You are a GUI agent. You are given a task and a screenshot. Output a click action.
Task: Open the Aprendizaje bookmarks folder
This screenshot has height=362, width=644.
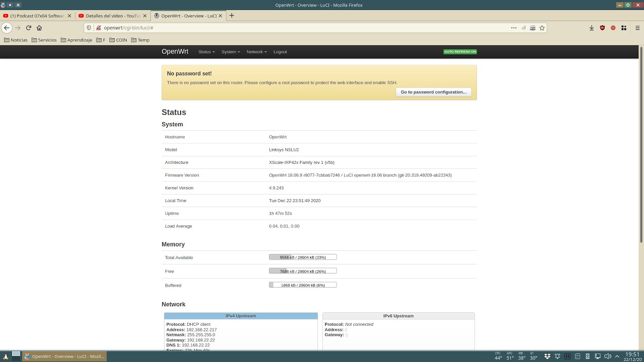pos(76,40)
